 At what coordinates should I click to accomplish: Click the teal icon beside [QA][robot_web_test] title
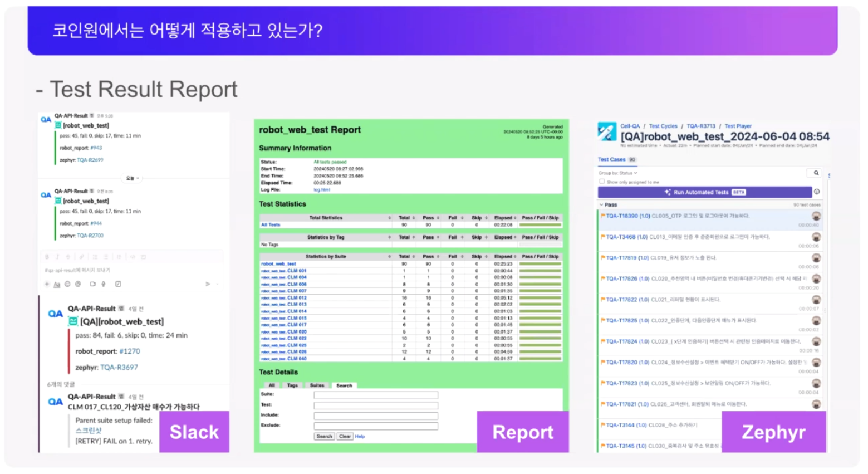(x=73, y=321)
